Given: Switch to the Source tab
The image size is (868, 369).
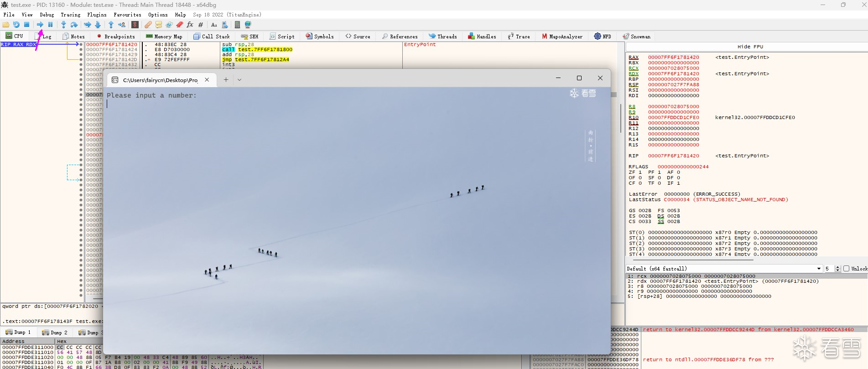Looking at the screenshot, I should [x=358, y=36].
